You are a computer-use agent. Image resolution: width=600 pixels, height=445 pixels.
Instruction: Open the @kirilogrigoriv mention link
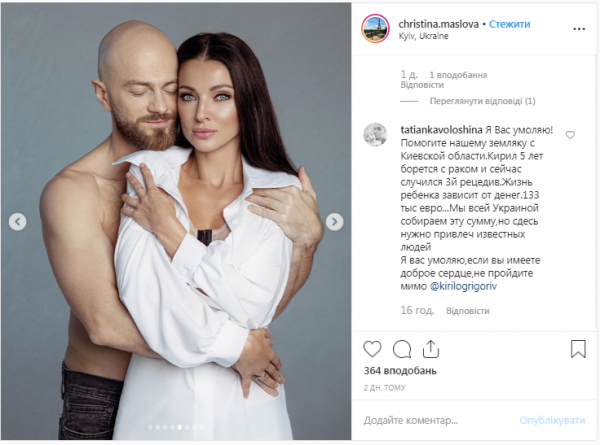(x=463, y=286)
